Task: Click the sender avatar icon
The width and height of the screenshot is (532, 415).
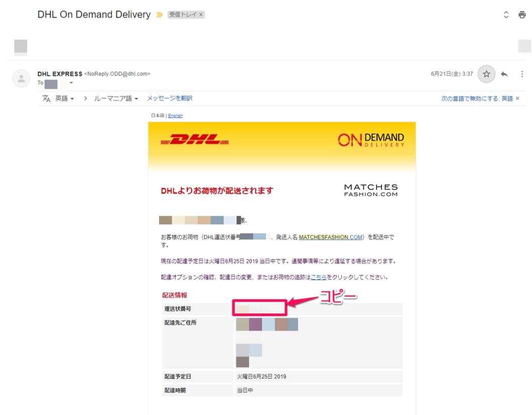Action: [22, 78]
